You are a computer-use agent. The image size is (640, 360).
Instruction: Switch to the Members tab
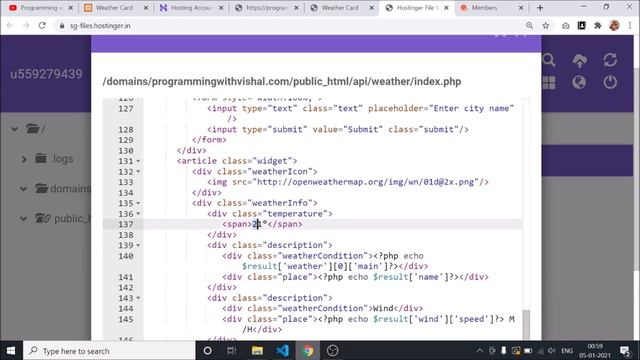point(491,8)
